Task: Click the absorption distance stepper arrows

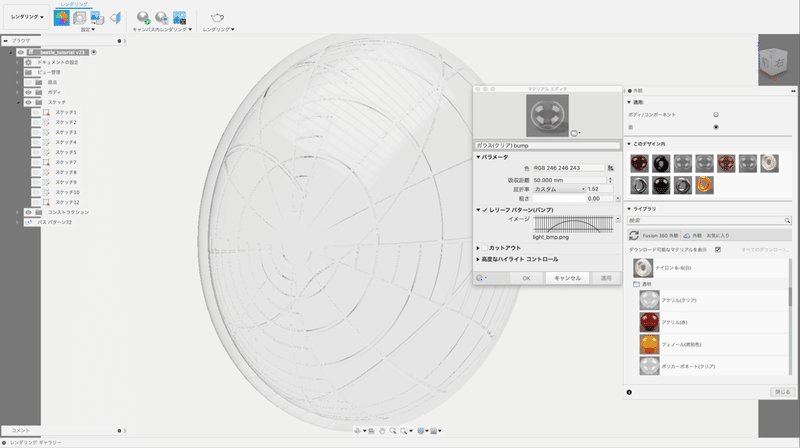Action: (610, 180)
